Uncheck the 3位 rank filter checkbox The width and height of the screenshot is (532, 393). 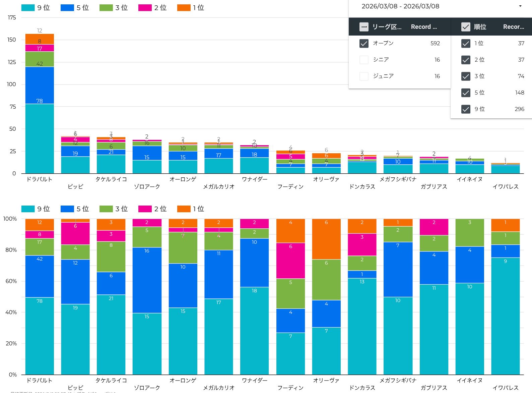point(466,76)
